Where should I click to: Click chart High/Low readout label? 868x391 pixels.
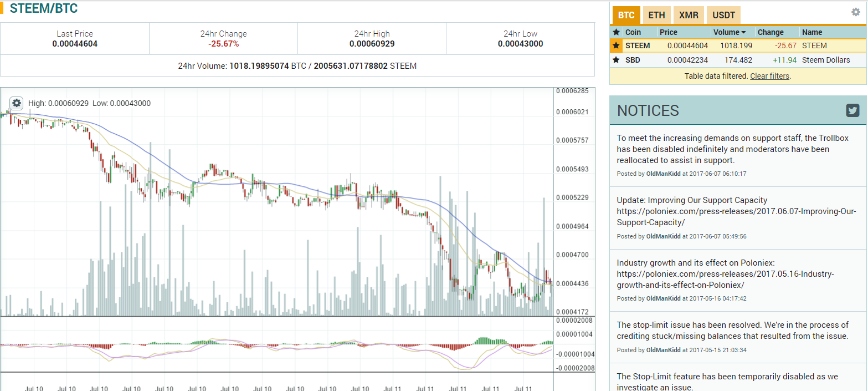(89, 103)
